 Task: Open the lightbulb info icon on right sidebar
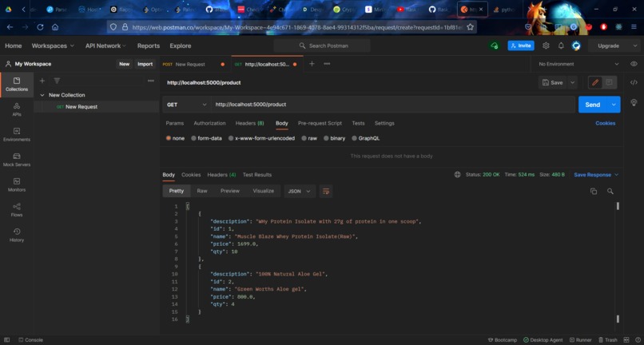[x=634, y=102]
